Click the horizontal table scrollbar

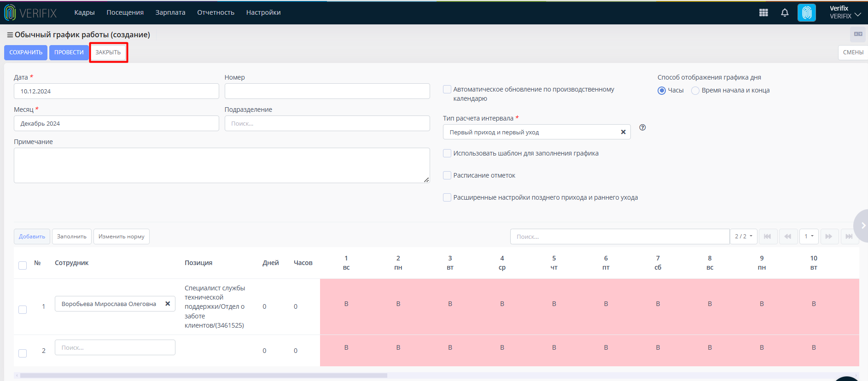click(x=204, y=375)
